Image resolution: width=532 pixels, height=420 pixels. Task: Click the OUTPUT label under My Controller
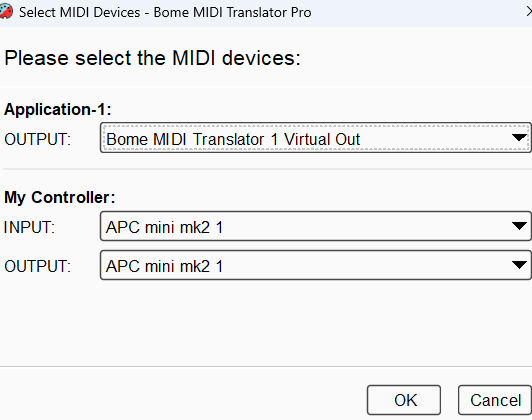coord(37,266)
